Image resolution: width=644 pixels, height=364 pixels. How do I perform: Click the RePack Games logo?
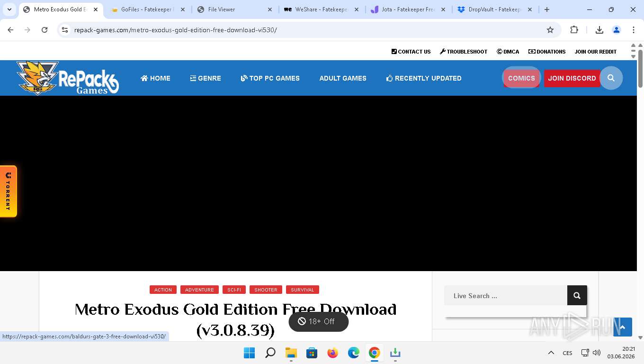[x=67, y=78]
